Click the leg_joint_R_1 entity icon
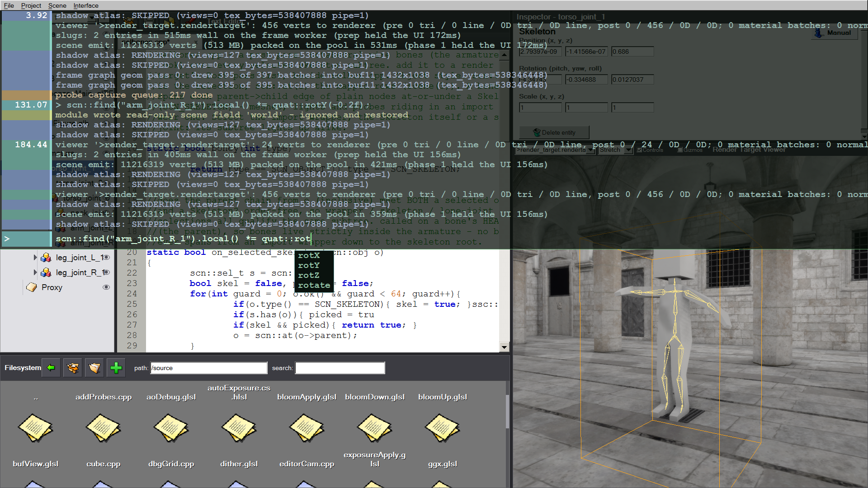868x488 pixels. point(46,272)
